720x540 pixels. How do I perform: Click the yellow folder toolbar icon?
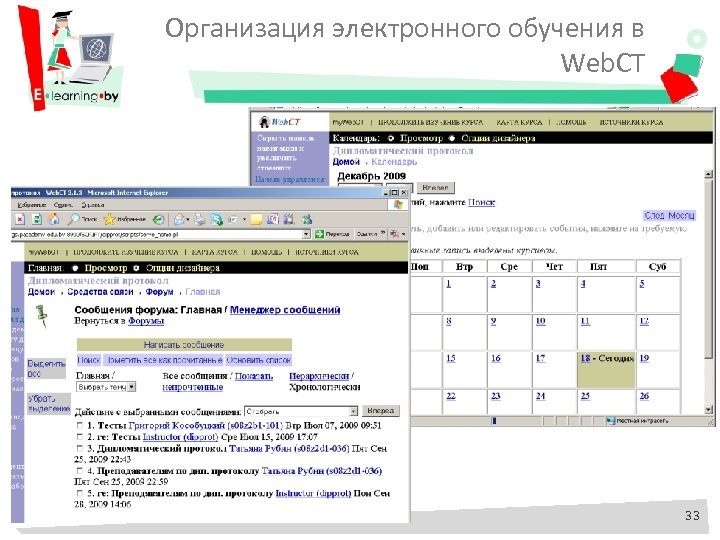(x=256, y=220)
